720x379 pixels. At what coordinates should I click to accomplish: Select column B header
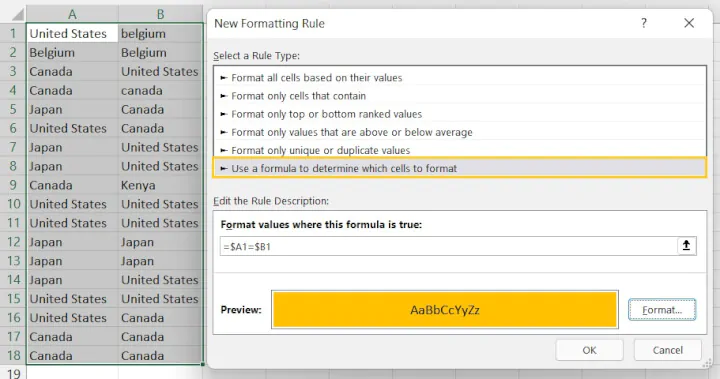(160, 14)
